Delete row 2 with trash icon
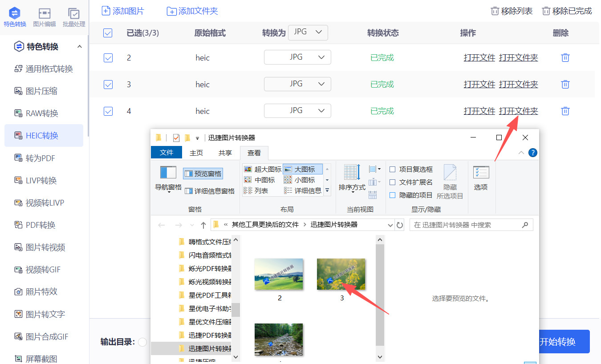 (x=565, y=58)
